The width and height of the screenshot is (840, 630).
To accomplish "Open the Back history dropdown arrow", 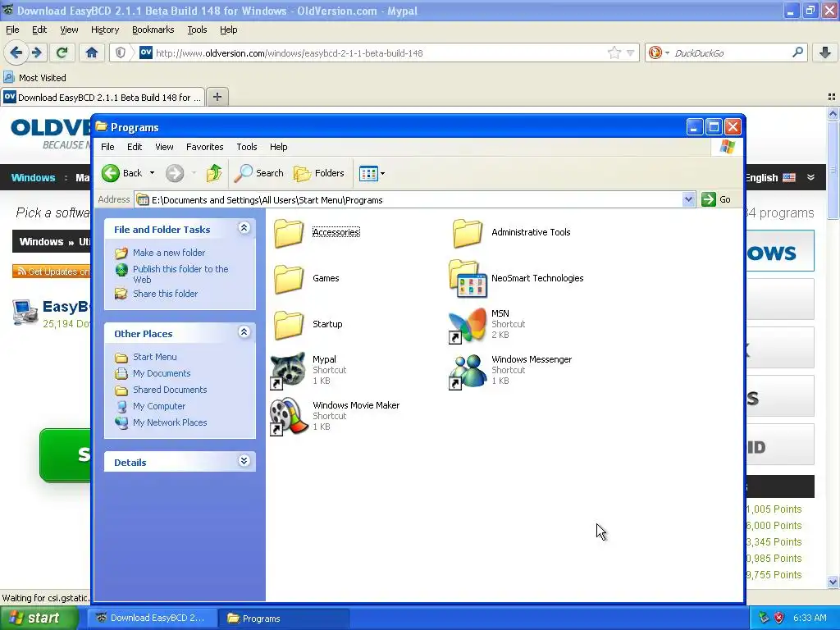I will coord(152,173).
